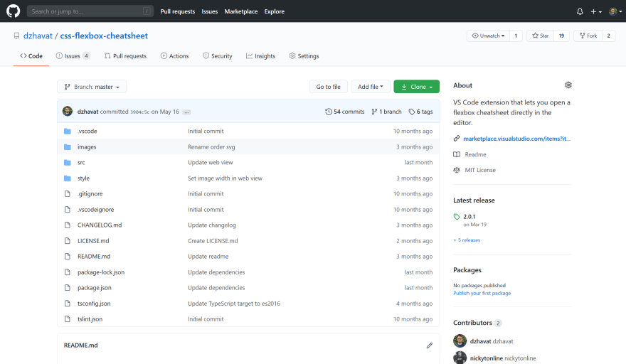Expand the commit message ellipsis button

pos(186,112)
